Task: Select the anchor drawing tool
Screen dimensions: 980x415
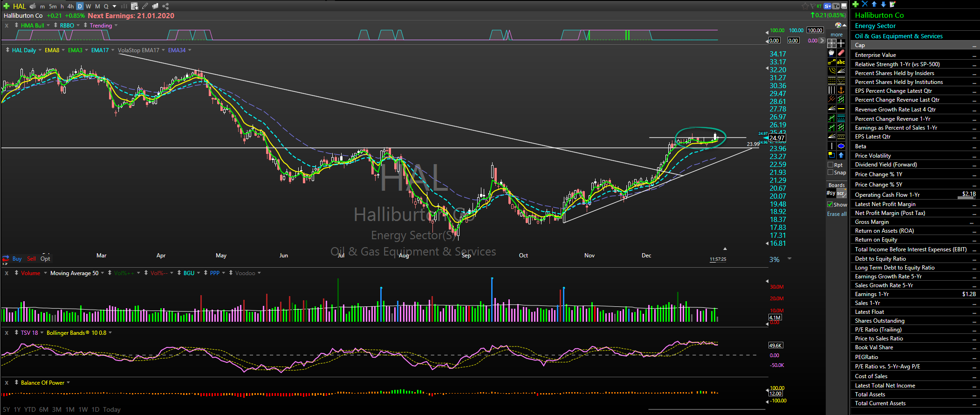Action: [841, 90]
